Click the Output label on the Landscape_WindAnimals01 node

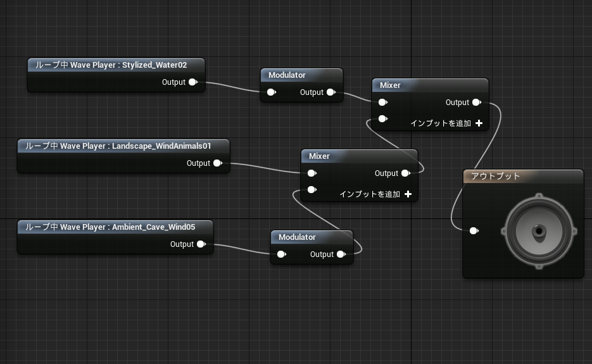[198, 163]
